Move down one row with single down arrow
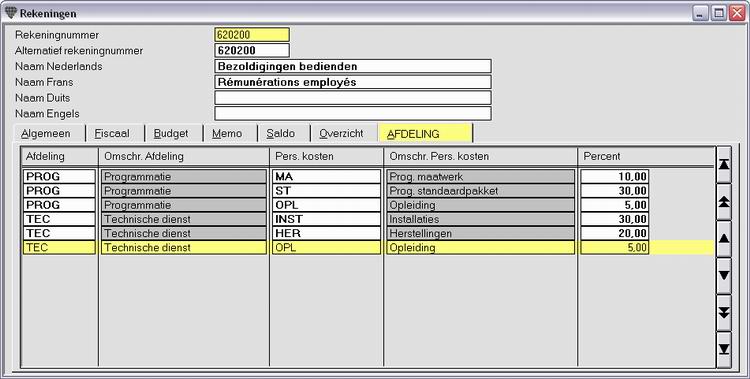750x379 pixels. pos(724,275)
